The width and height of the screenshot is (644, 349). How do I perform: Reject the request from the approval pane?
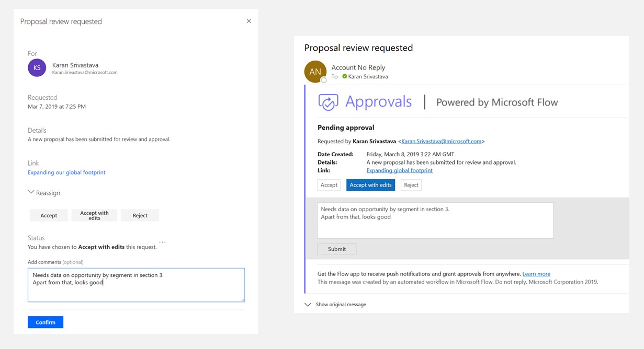(140, 215)
